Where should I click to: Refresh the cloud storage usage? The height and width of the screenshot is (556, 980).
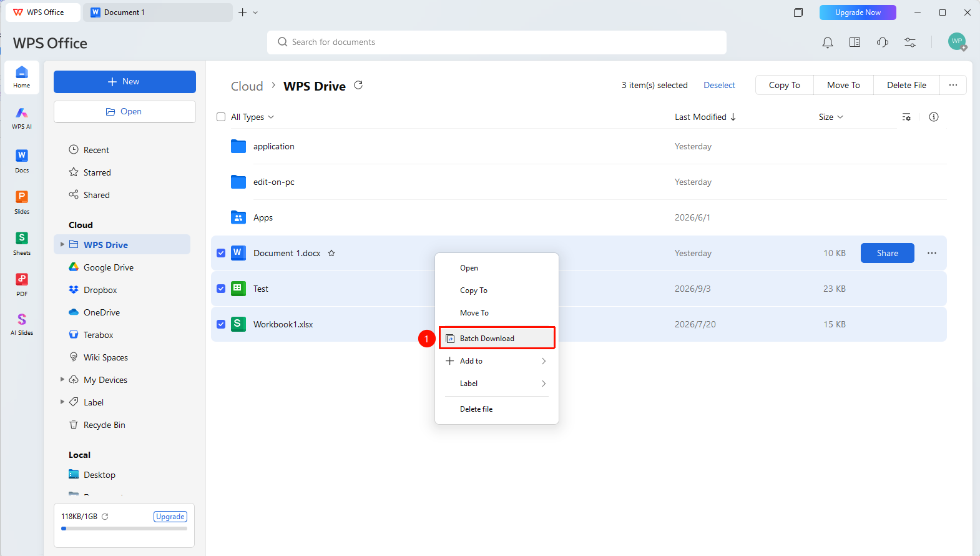pyautogui.click(x=105, y=517)
